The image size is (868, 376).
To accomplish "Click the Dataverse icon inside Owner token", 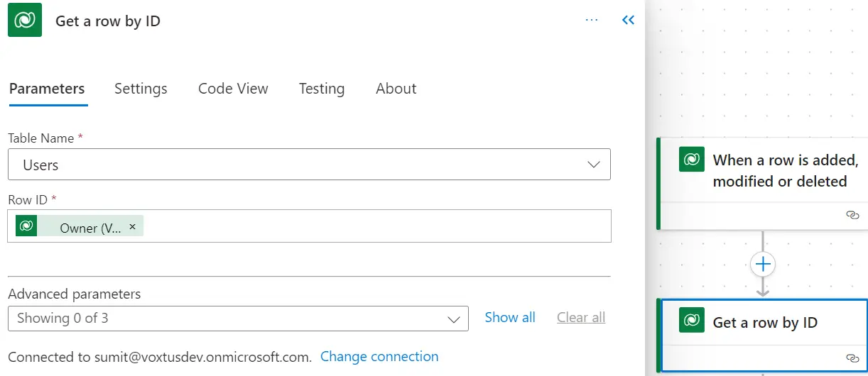I will tap(26, 226).
